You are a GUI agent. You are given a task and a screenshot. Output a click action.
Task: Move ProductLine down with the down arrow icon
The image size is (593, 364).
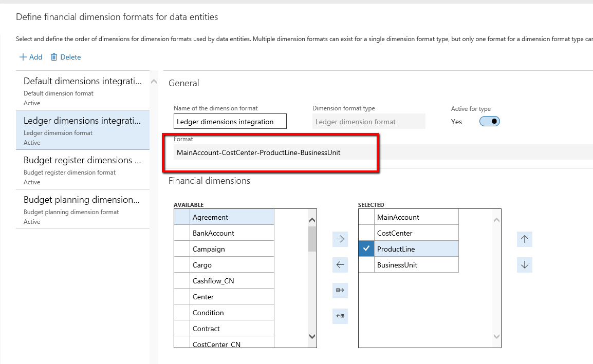[524, 264]
